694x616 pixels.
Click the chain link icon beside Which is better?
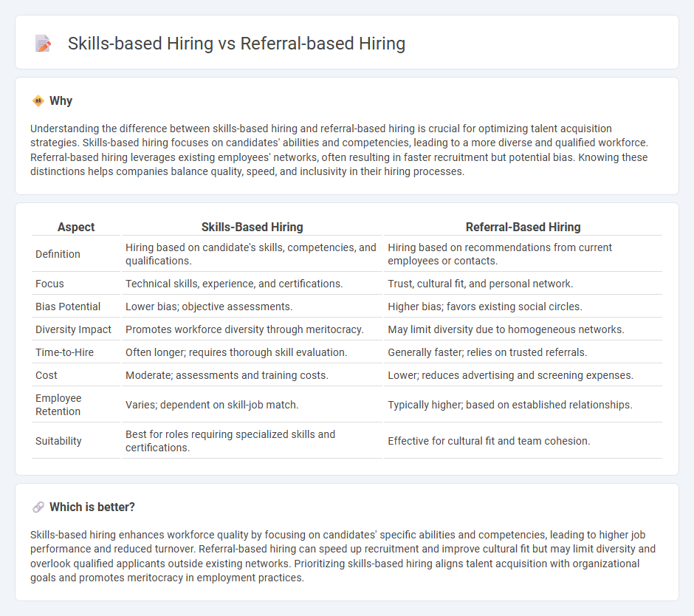point(38,507)
